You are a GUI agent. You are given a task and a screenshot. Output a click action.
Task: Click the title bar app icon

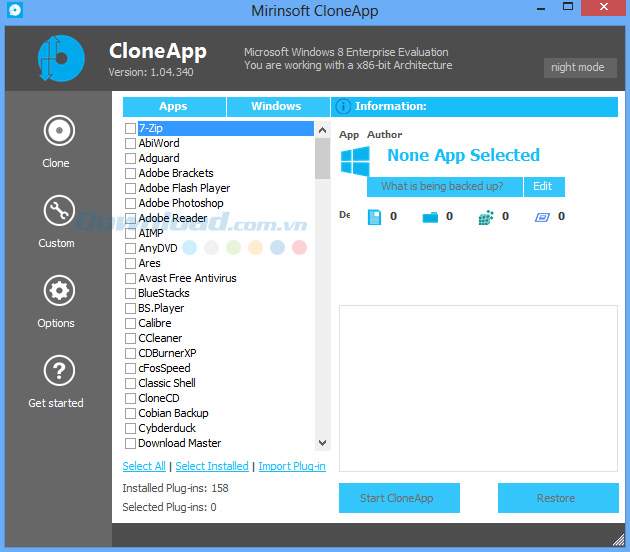click(x=15, y=10)
